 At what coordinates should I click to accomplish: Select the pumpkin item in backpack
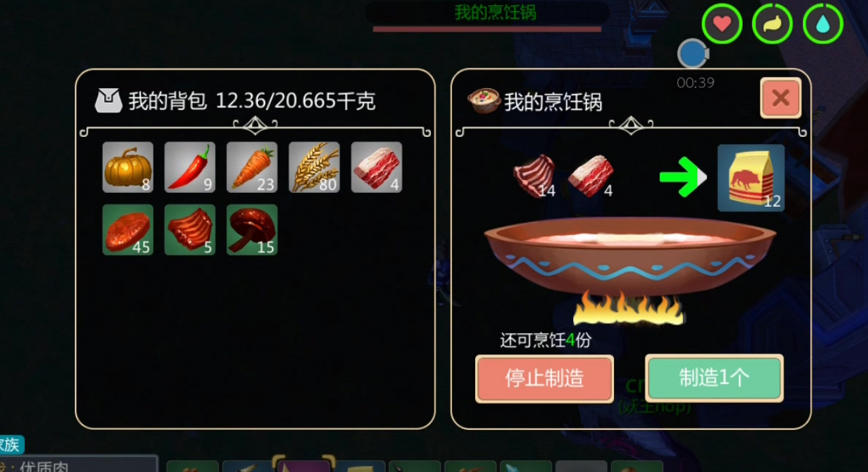(x=128, y=167)
